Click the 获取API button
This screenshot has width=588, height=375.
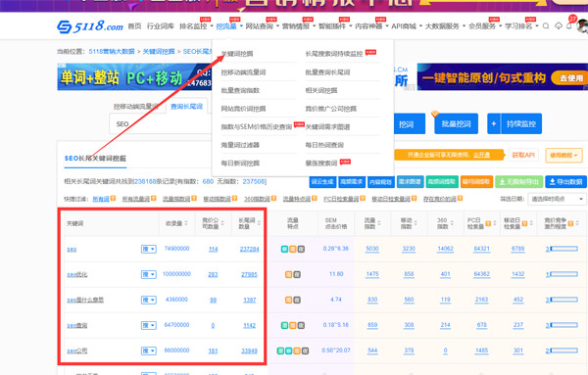(x=523, y=155)
